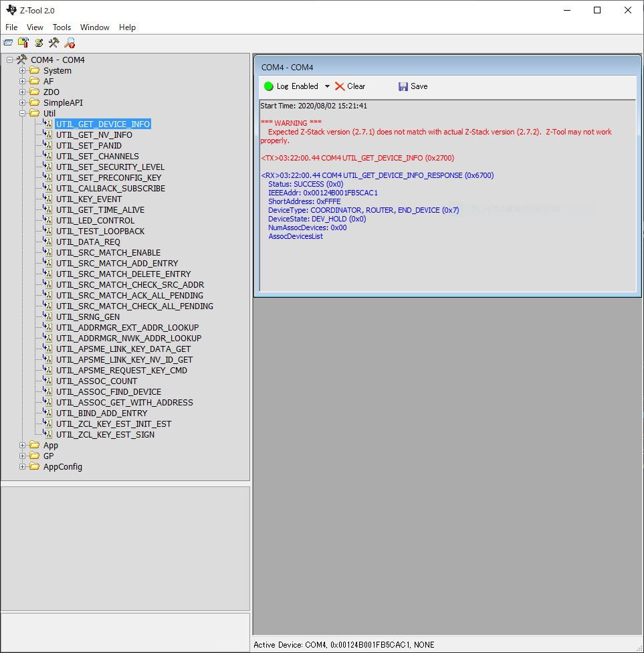Click the UTIL_ZCL_KEY_EST_SIGN command icon
644x653 pixels.
(48, 434)
